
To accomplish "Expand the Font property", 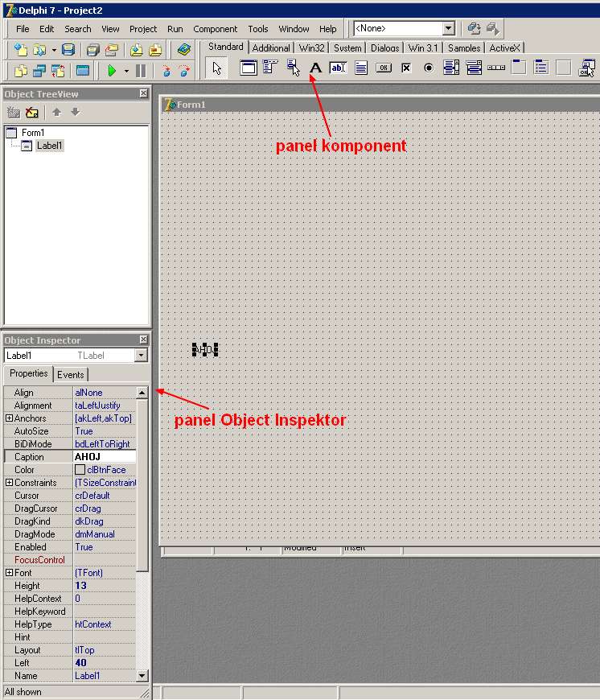I will point(9,572).
